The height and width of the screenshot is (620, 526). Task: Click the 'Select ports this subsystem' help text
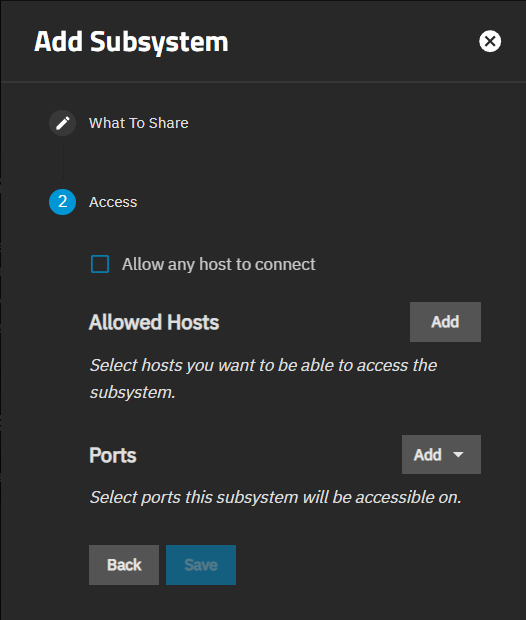pyautogui.click(x=276, y=497)
